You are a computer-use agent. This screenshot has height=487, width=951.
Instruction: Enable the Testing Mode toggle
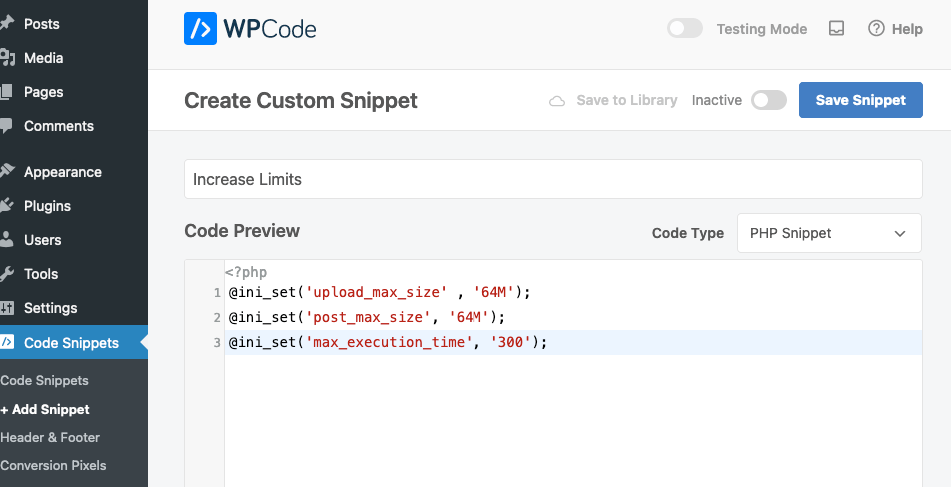coord(685,29)
